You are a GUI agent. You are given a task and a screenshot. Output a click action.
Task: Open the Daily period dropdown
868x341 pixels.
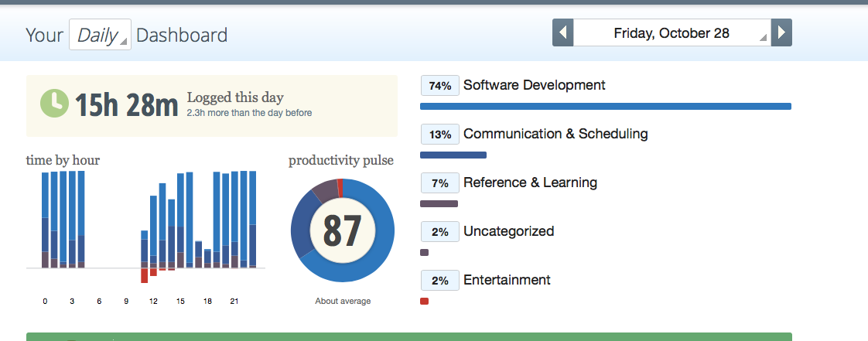point(101,35)
